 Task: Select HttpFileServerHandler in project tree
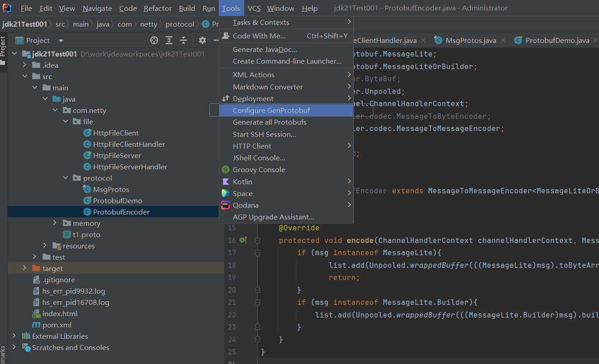pyautogui.click(x=130, y=167)
